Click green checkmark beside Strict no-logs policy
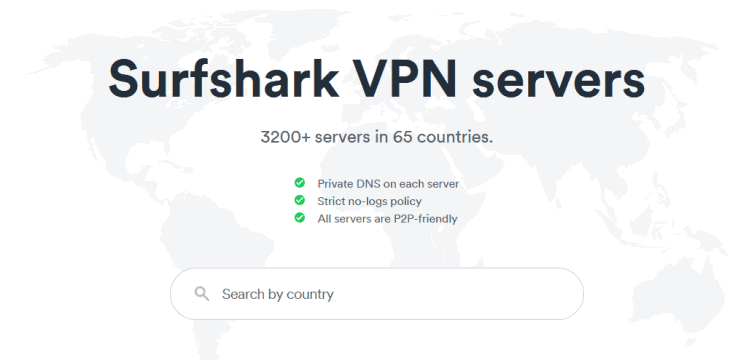 point(299,200)
